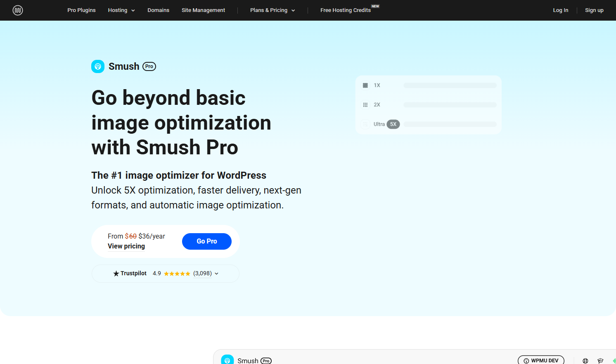Click the 4.9 Trustpilot rating score

157,274
